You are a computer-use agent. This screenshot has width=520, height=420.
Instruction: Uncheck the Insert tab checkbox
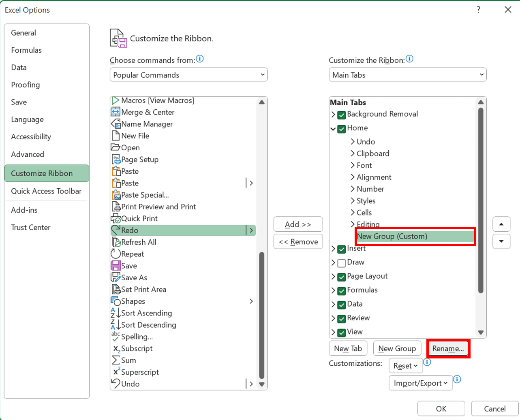[x=342, y=249]
